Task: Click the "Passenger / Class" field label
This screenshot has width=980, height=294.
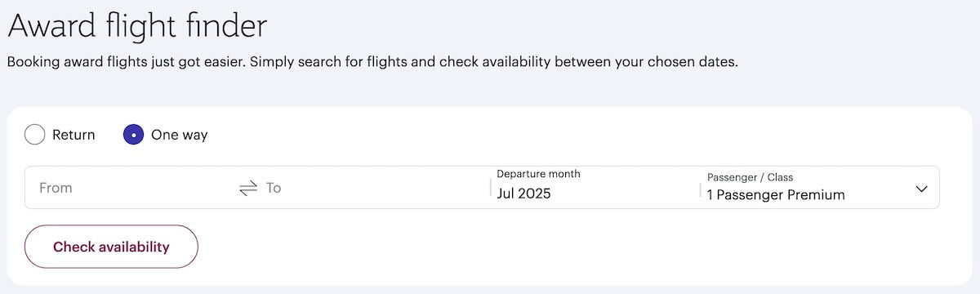Action: coord(750,177)
